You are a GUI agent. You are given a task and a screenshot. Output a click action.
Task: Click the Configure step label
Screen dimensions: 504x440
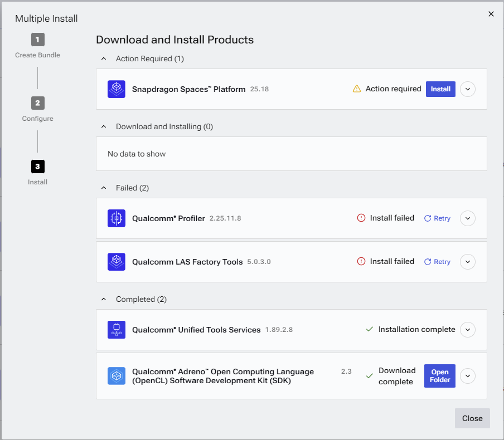(x=37, y=119)
